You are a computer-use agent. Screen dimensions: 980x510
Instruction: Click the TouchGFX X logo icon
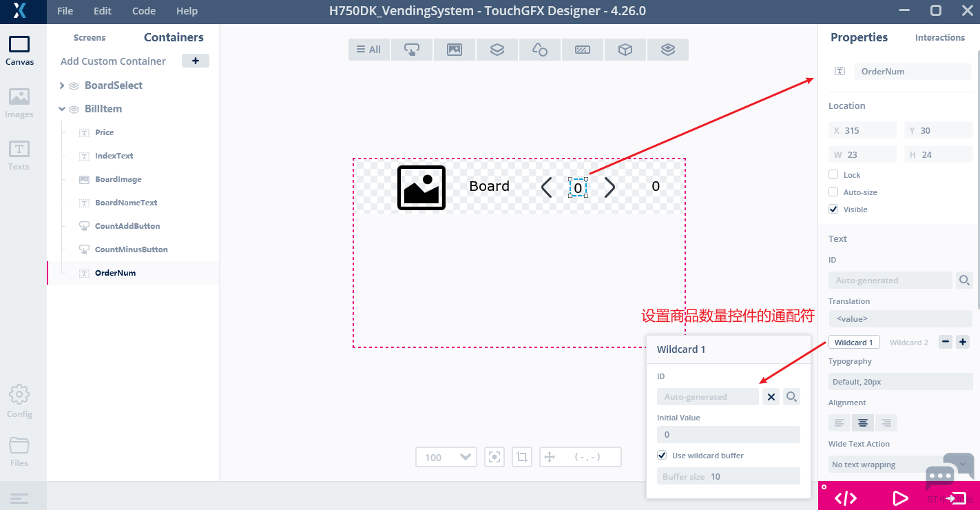tap(20, 11)
